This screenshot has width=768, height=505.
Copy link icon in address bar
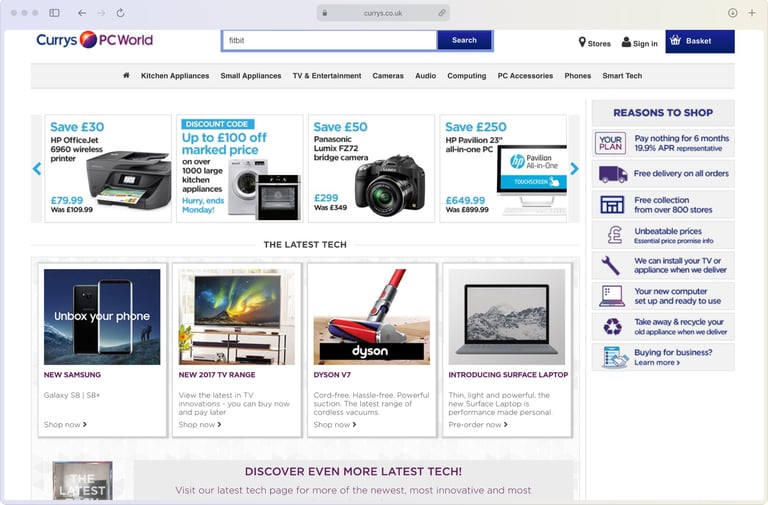[442, 13]
